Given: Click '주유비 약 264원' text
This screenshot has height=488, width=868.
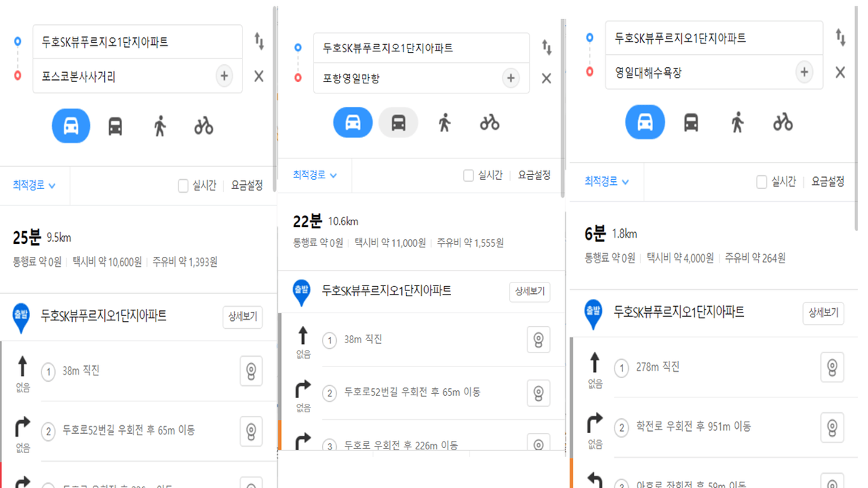Looking at the screenshot, I should point(755,258).
